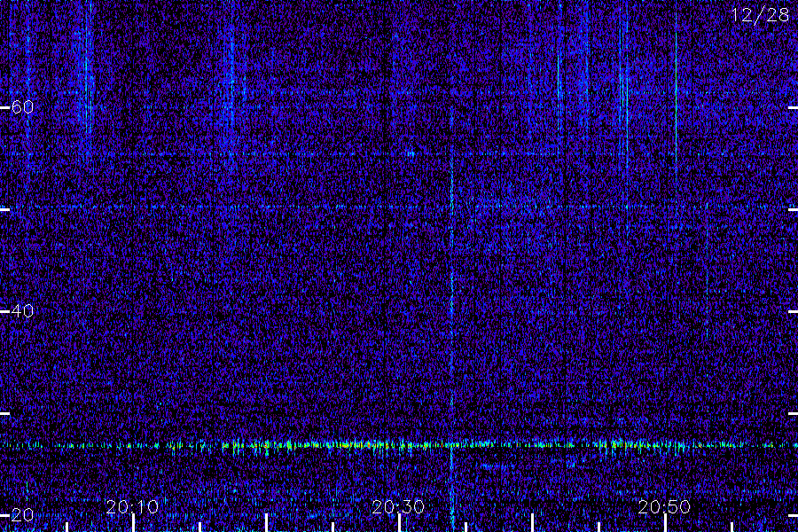Click the 20 frequency axis label
The width and height of the screenshot is (798, 532).
pyautogui.click(x=22, y=515)
